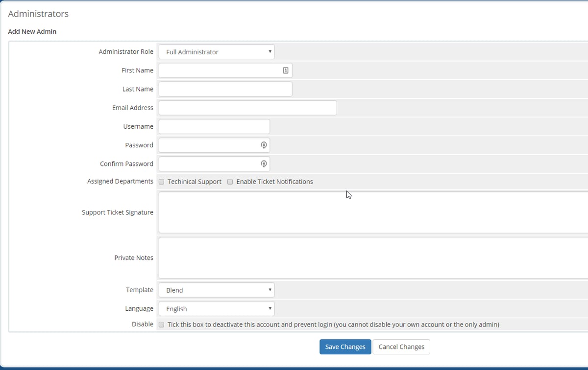Click the generator icon beside Confirm Password
The width and height of the screenshot is (588, 370).
click(263, 163)
